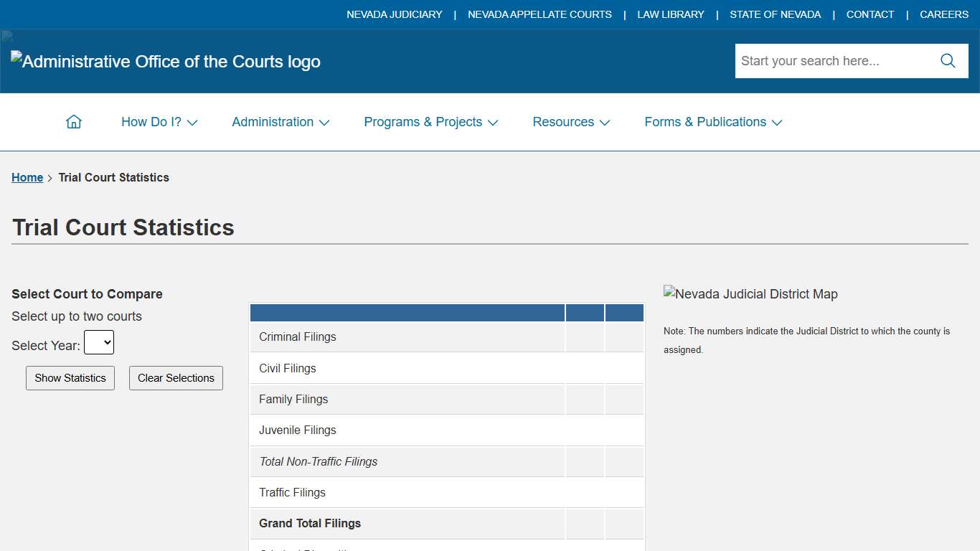This screenshot has width=980, height=551.
Task: Open the Law Library page
Action: point(670,14)
